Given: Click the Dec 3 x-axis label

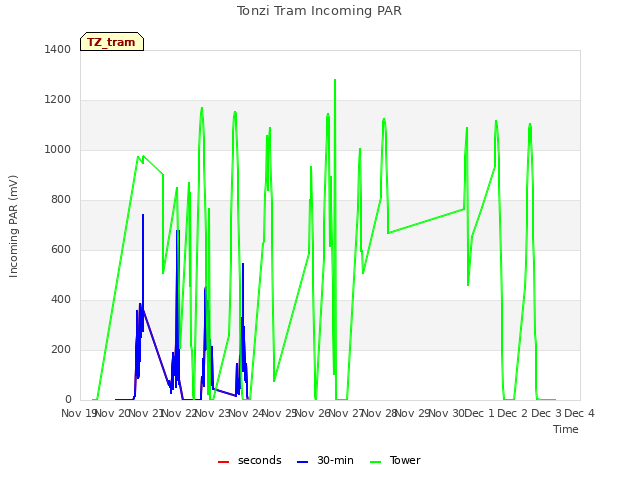Looking at the screenshot, I should coord(547,413).
